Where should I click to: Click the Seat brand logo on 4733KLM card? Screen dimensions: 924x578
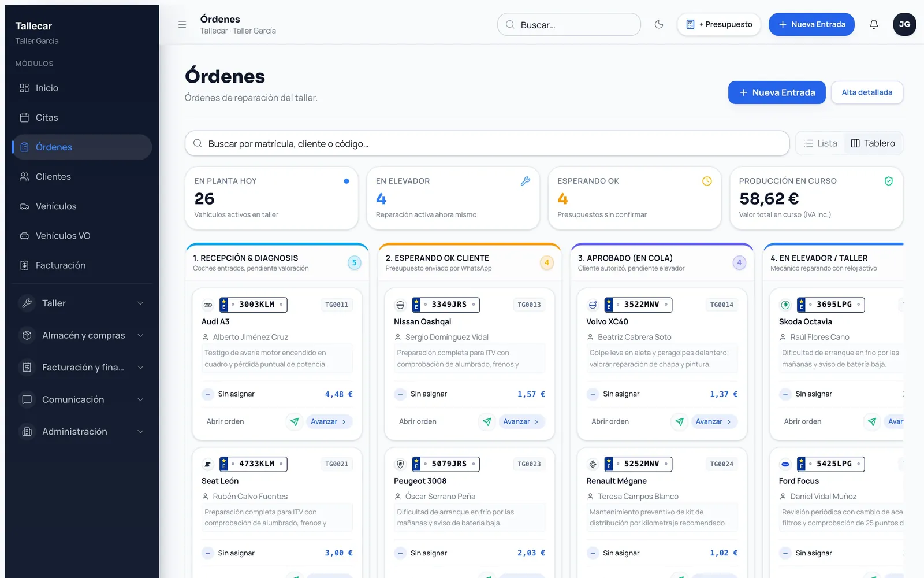click(x=208, y=464)
